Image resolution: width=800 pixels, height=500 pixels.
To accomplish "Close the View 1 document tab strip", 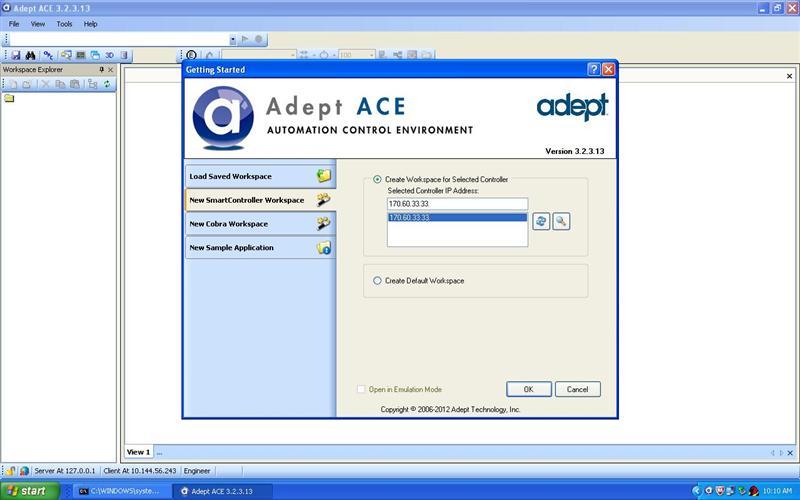I will click(x=790, y=453).
